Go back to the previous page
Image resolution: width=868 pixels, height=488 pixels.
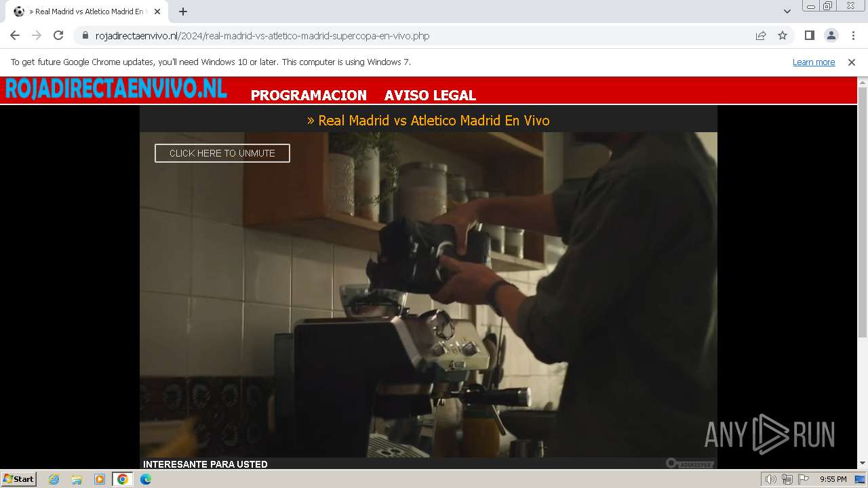coord(15,36)
